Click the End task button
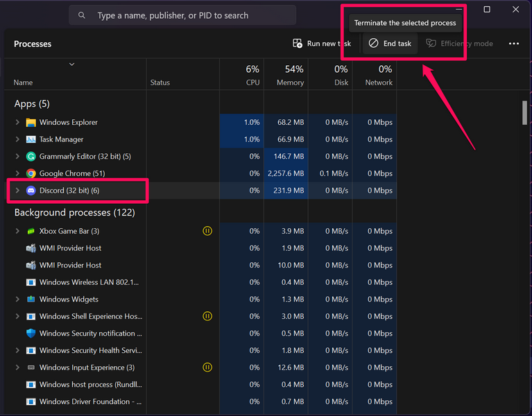The image size is (532, 416). 390,44
